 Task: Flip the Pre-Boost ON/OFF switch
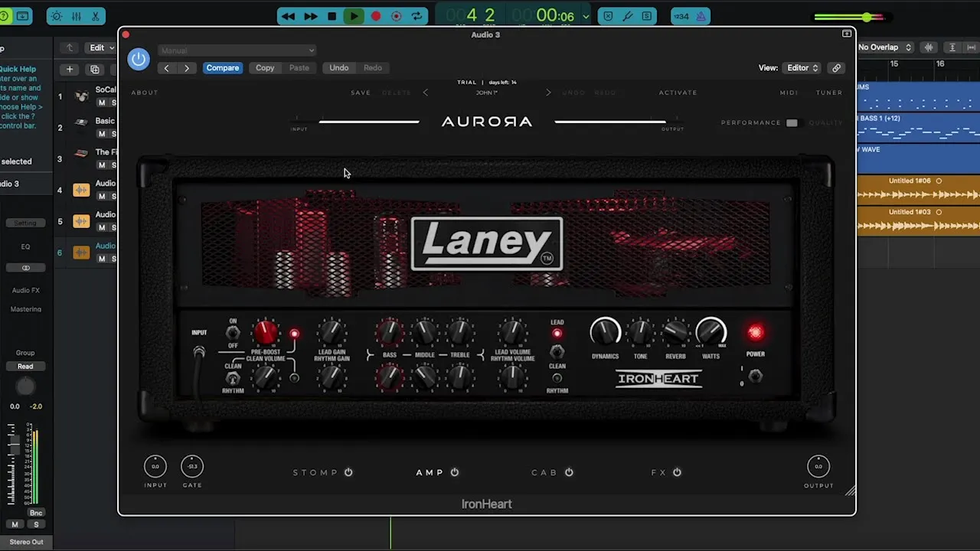tap(233, 333)
